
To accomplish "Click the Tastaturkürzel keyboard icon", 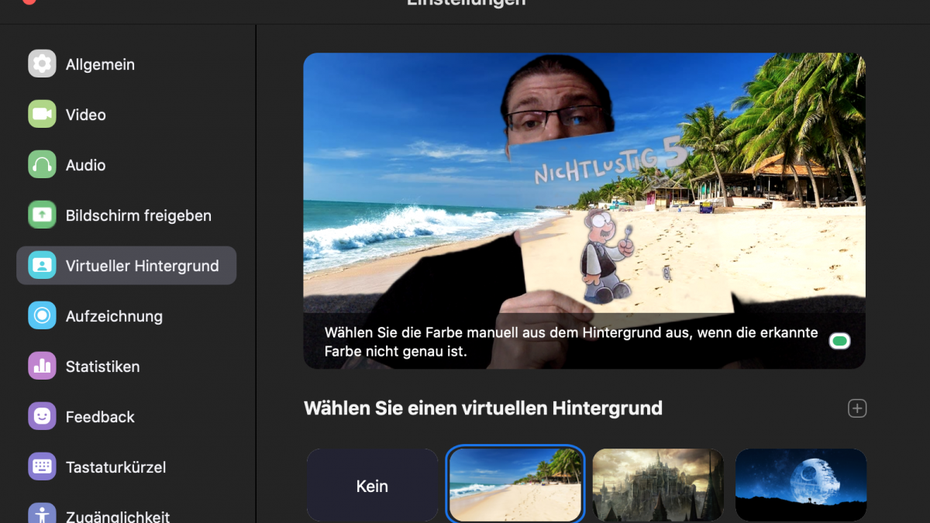I will click(42, 467).
